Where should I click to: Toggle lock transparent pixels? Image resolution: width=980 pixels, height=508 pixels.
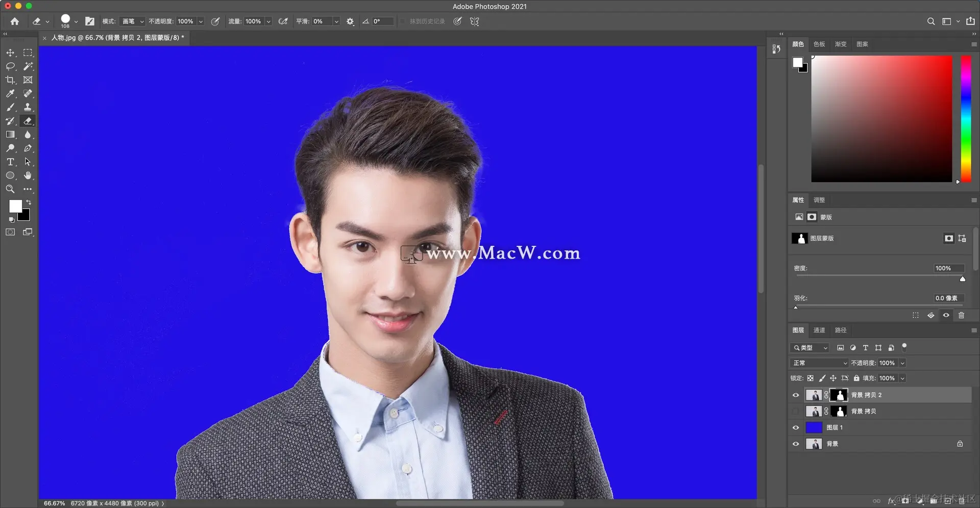tap(810, 378)
